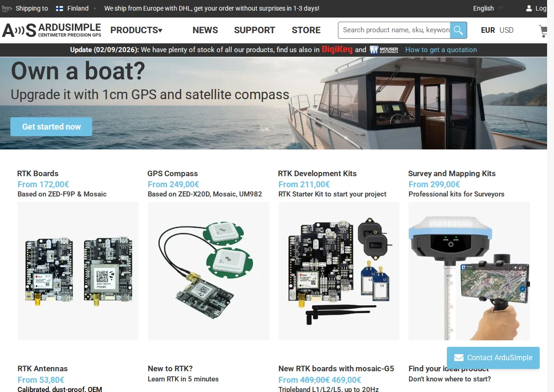554x392 pixels.
Task: Click the DigiKey logo
Action: pyautogui.click(x=337, y=50)
